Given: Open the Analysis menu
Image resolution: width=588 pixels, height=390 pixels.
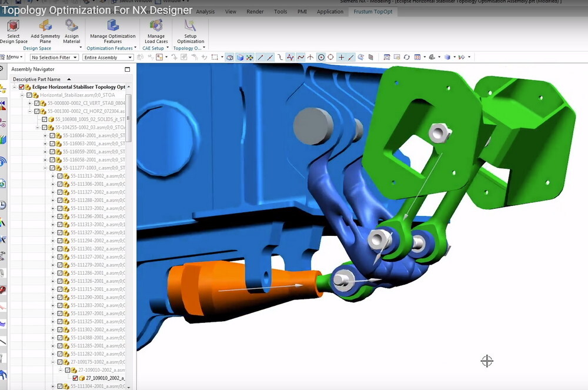Looking at the screenshot, I should pyautogui.click(x=205, y=11).
